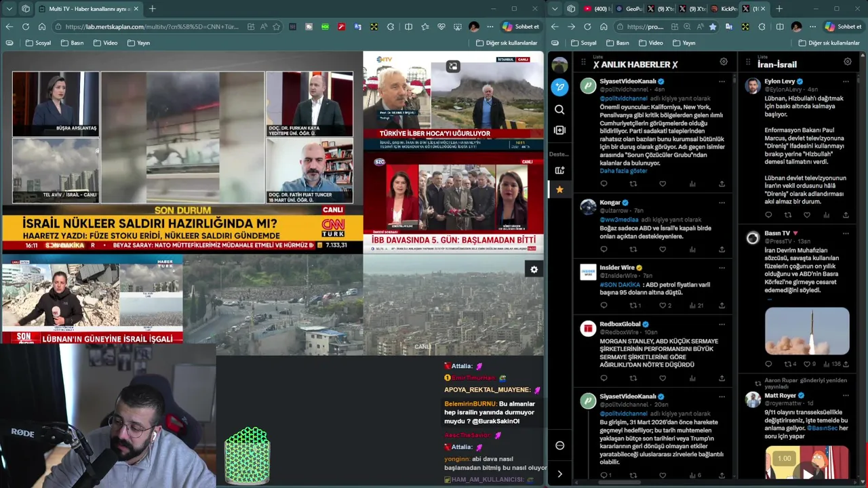868x488 pixels.
Task: Open Video favorites folder in right browser
Action: click(650, 43)
